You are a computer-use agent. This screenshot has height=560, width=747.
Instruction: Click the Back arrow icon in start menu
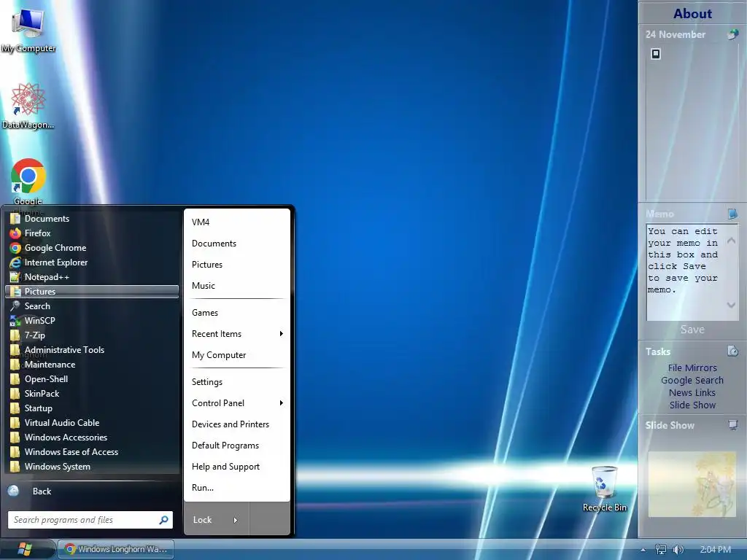(14, 491)
